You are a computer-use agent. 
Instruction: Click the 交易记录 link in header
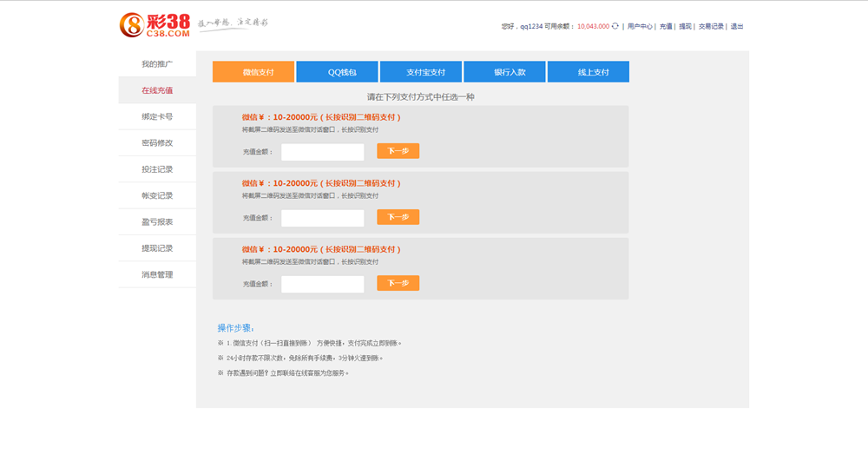coord(711,27)
